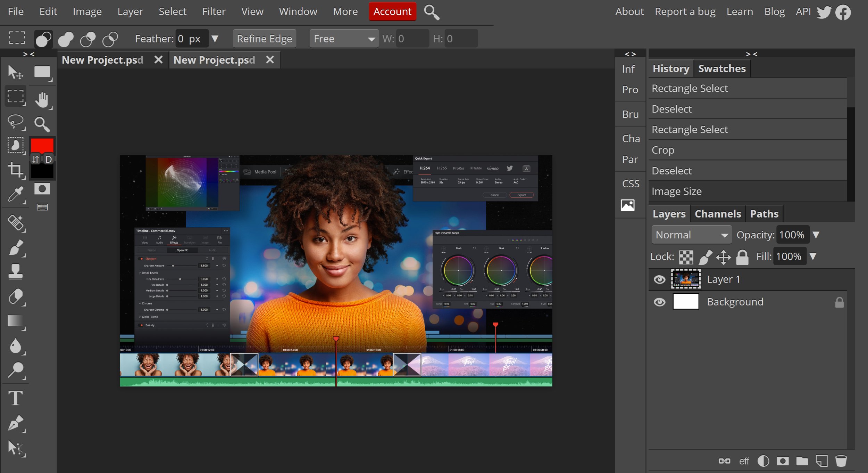Choose Replace selection mode

click(43, 39)
